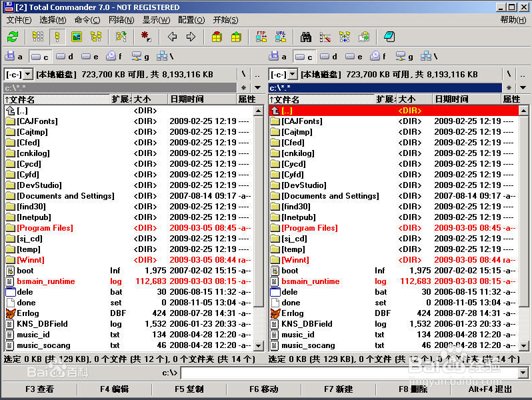
Task: Open right panel directory history arrow
Action: click(523, 88)
